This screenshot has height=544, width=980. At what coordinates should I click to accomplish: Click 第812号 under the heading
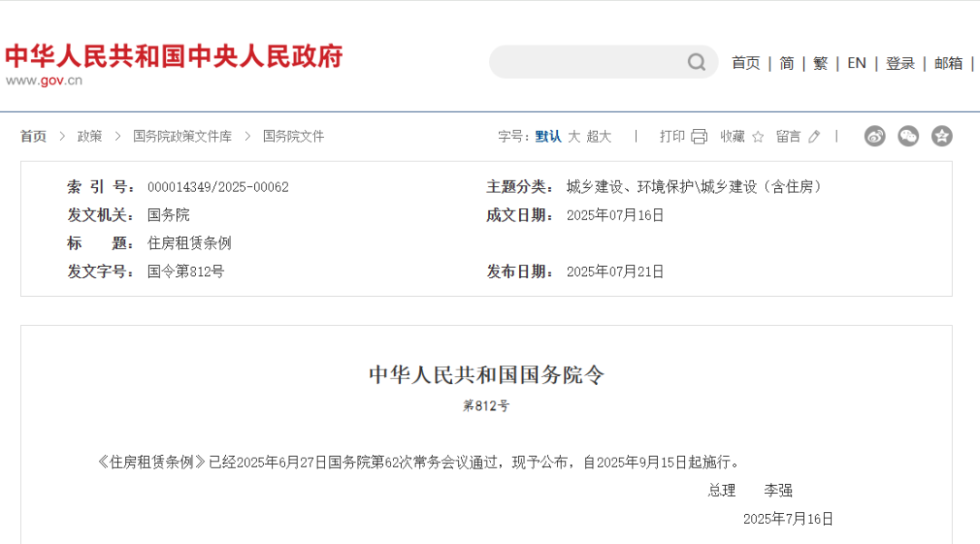[x=486, y=406]
